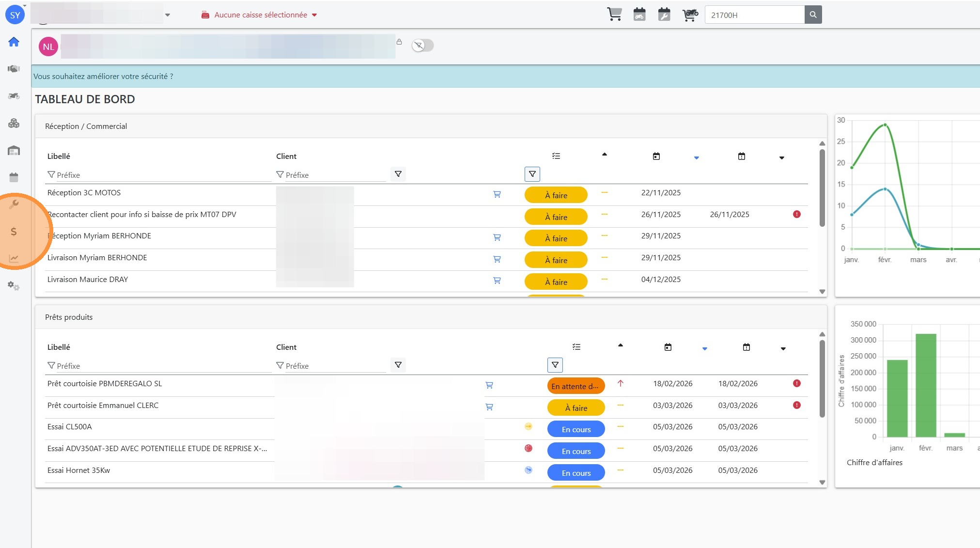Click the dollar sign sidebar icon
This screenshot has width=980, height=548.
14,232
